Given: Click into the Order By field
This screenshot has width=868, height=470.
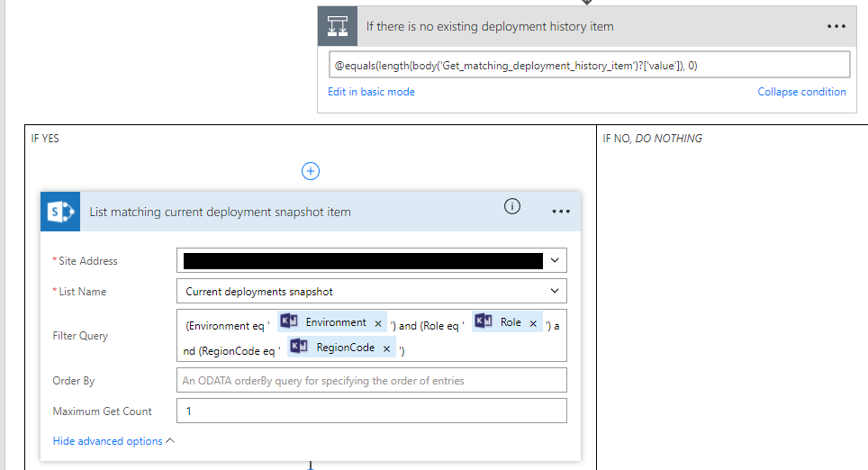Looking at the screenshot, I should click(372, 381).
